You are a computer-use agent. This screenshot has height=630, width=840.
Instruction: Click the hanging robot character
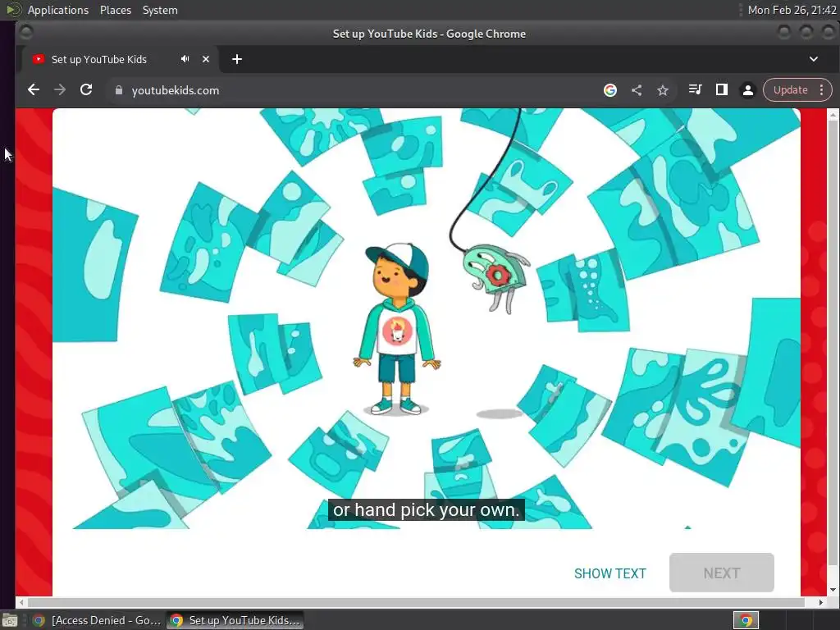tap(495, 277)
